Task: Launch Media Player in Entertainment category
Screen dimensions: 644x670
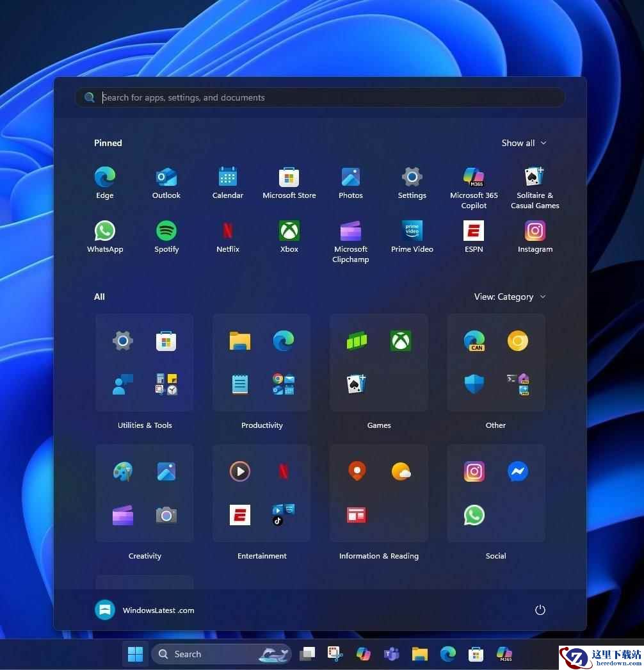Action: pyautogui.click(x=239, y=471)
